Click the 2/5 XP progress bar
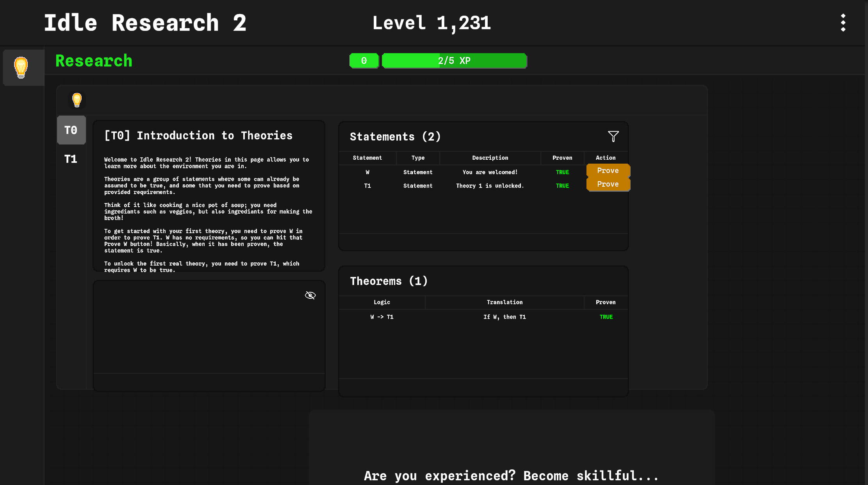The width and height of the screenshot is (868, 485). tap(454, 61)
